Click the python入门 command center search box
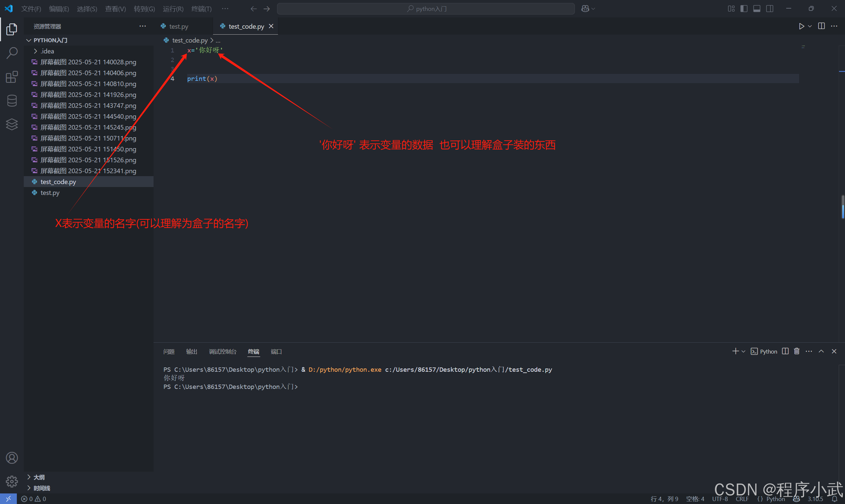Screen dimensions: 845x504 (x=426, y=9)
